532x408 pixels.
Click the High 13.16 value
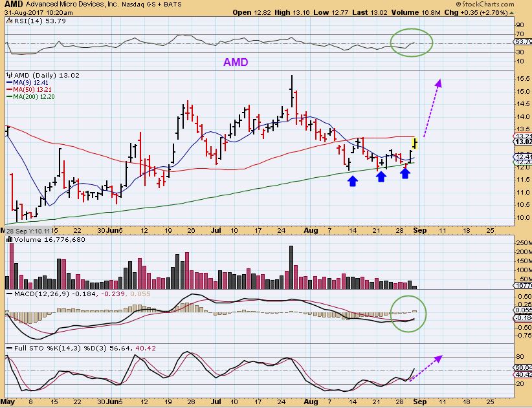pyautogui.click(x=292, y=12)
